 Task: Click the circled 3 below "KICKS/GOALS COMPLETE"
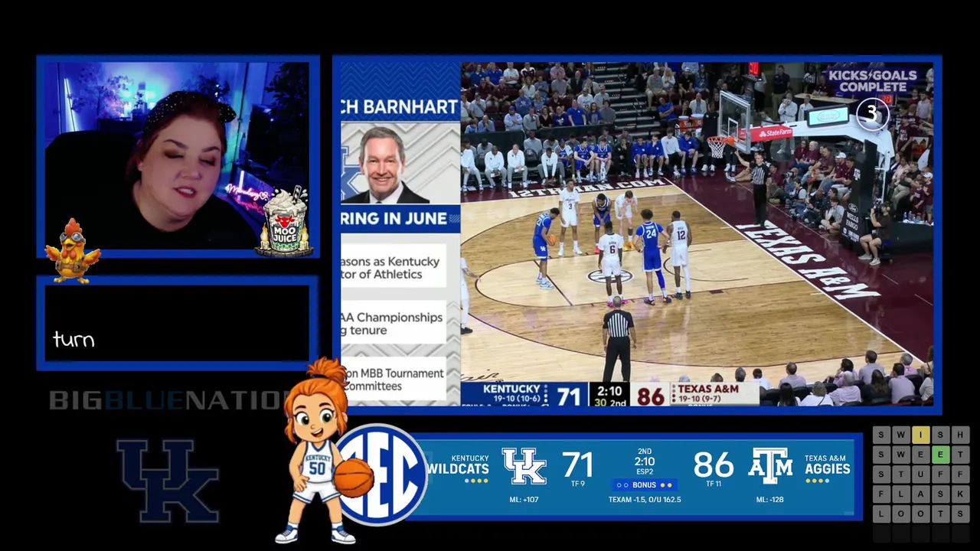pyautogui.click(x=871, y=115)
